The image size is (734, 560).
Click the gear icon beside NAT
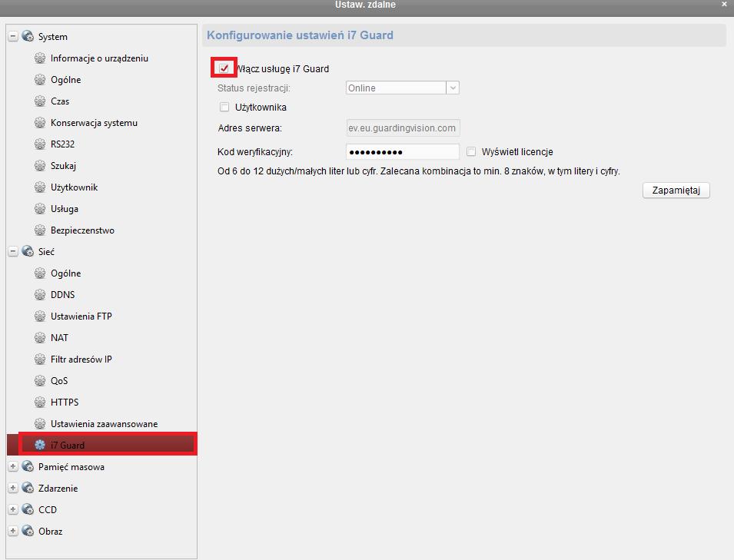point(40,338)
